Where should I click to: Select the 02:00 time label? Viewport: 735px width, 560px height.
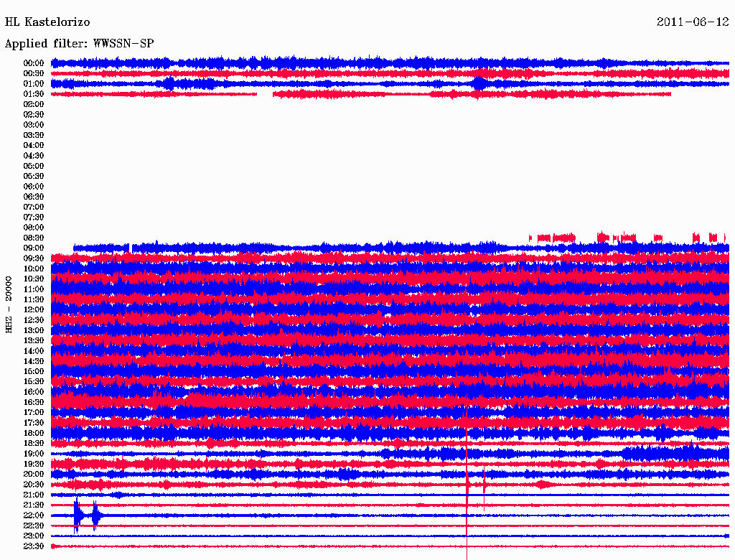tap(34, 105)
